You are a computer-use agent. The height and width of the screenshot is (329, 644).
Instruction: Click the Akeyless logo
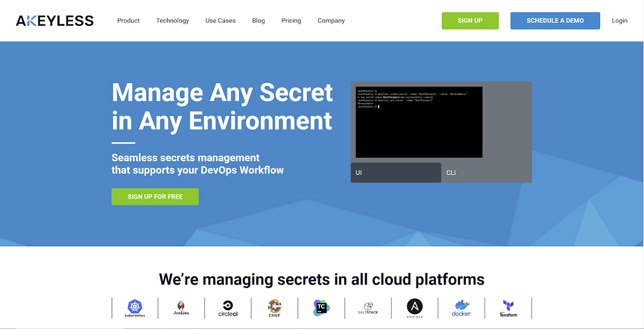tap(55, 21)
